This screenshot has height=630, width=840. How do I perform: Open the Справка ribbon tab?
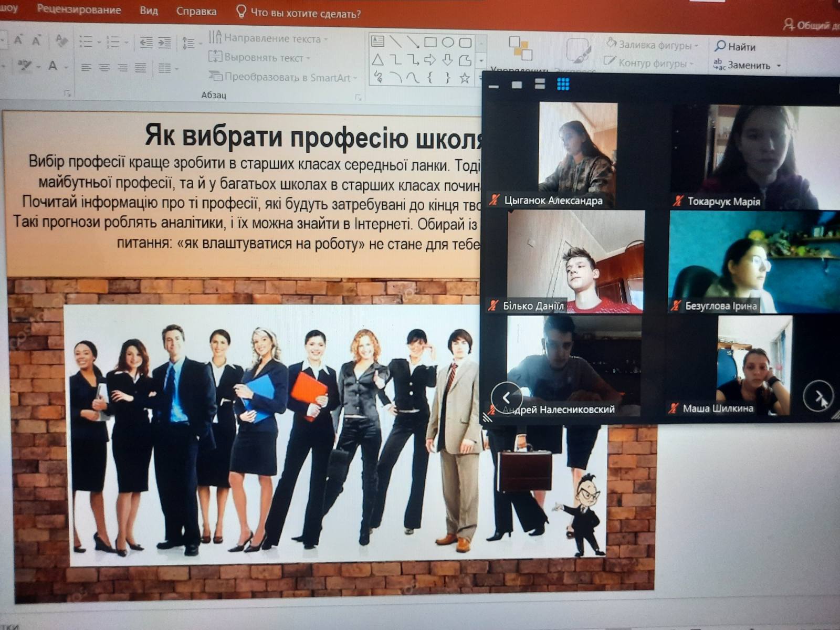point(196,11)
